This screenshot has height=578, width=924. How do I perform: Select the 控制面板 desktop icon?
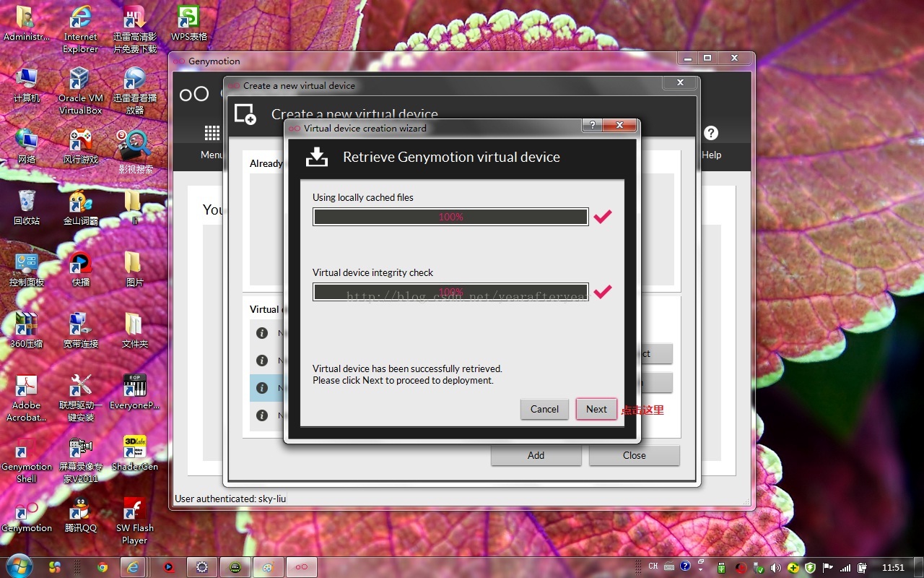point(27,269)
